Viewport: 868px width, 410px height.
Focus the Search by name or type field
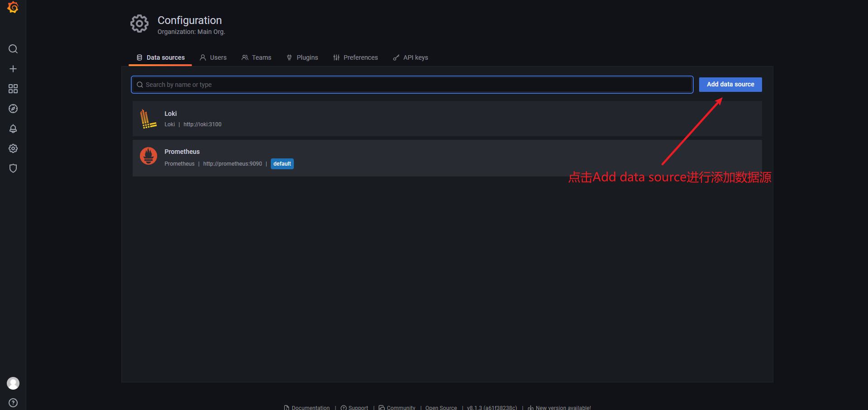[x=412, y=85]
